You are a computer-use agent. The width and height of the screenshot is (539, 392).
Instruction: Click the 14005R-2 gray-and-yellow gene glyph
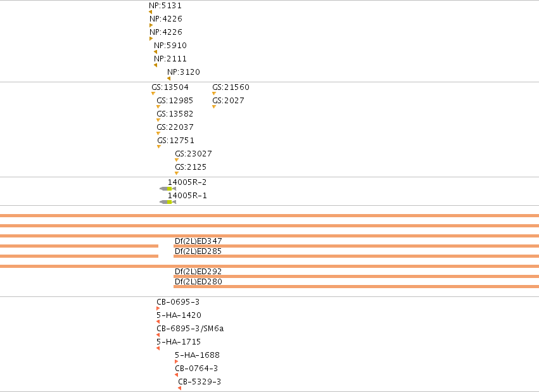click(x=168, y=189)
